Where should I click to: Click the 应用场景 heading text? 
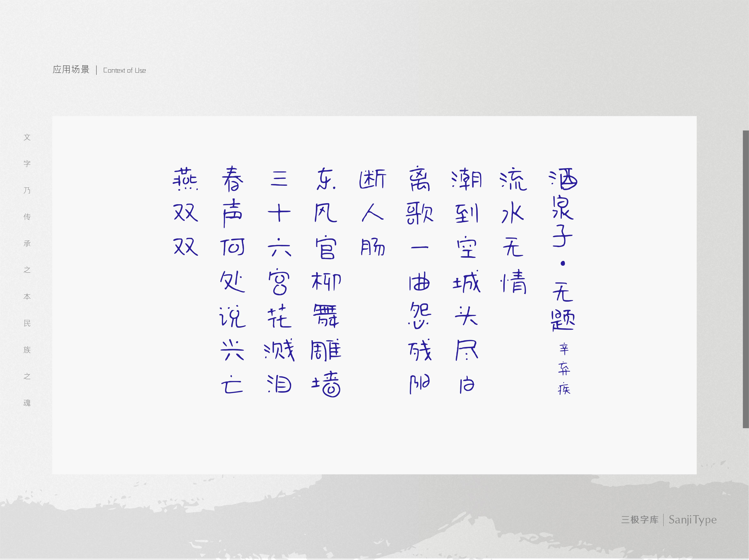pos(71,69)
